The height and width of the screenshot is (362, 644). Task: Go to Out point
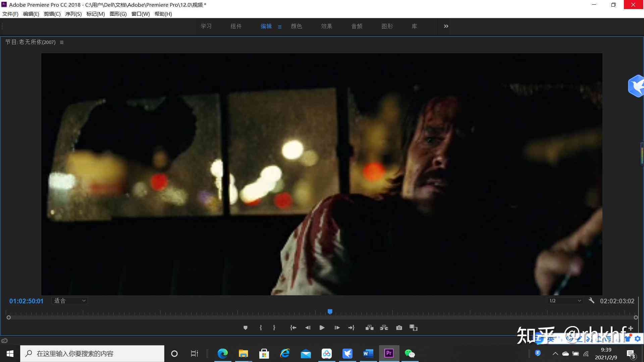pyautogui.click(x=351, y=328)
